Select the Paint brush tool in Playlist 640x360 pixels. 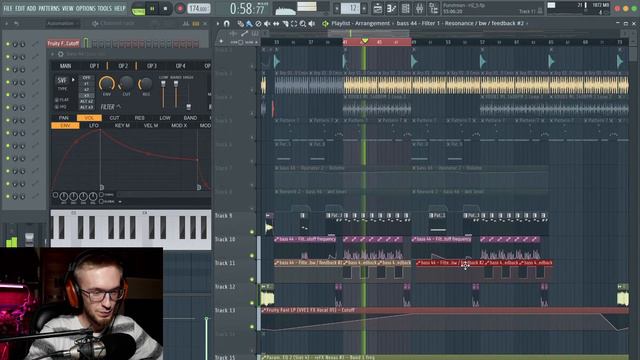(249, 24)
